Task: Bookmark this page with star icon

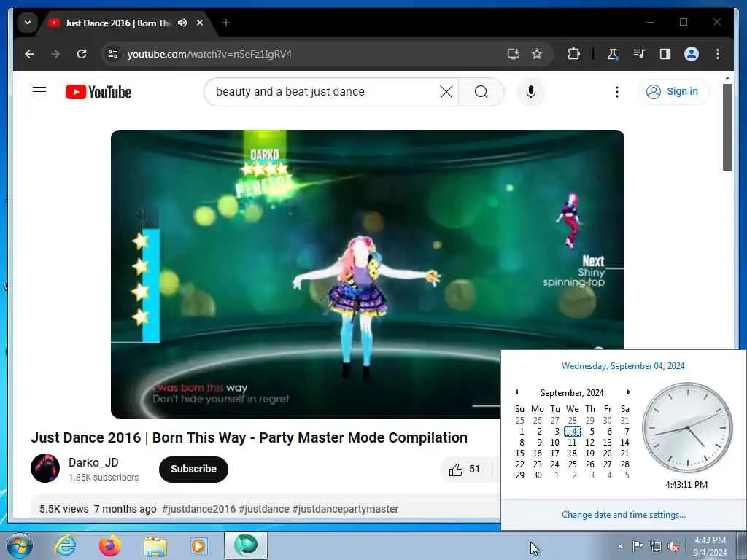Action: click(537, 54)
